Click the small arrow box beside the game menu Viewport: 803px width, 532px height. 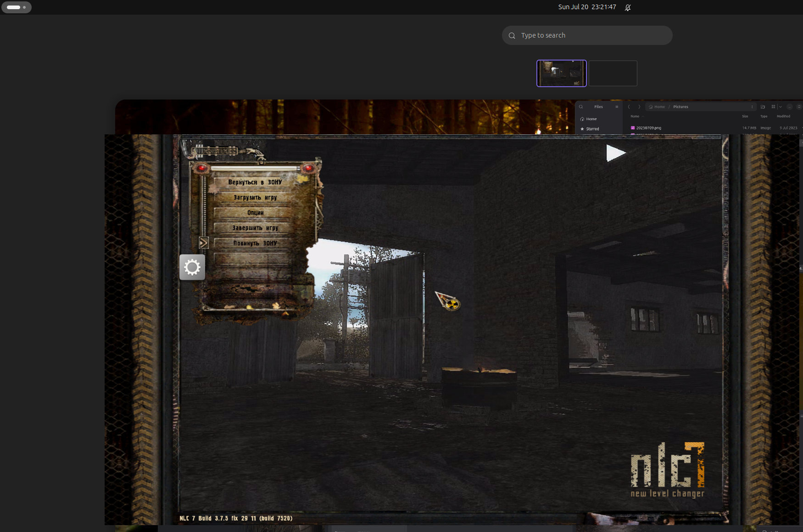tap(204, 243)
